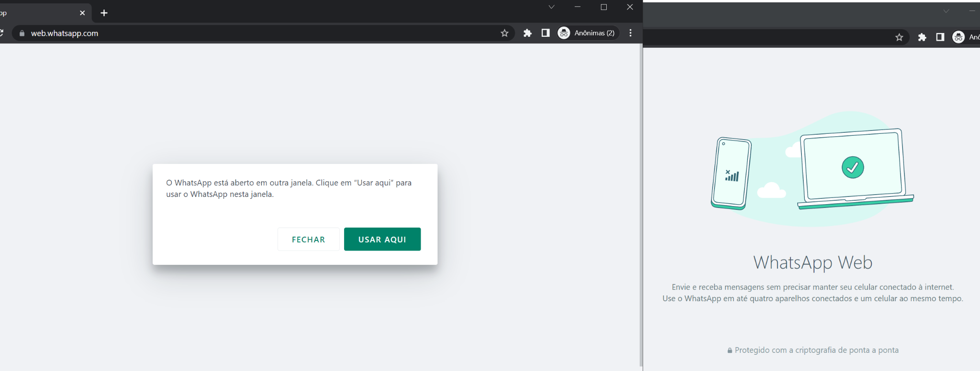Open extensions puzzle icon in left window
980x371 pixels.
coord(527,33)
